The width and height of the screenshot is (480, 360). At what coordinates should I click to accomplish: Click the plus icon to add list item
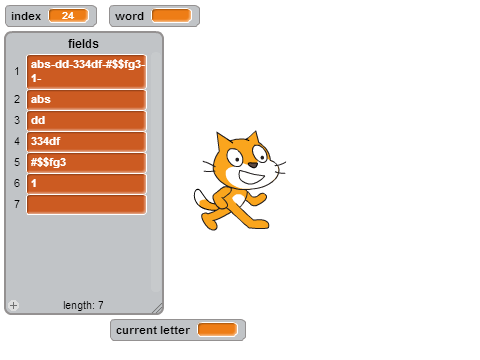point(14,305)
